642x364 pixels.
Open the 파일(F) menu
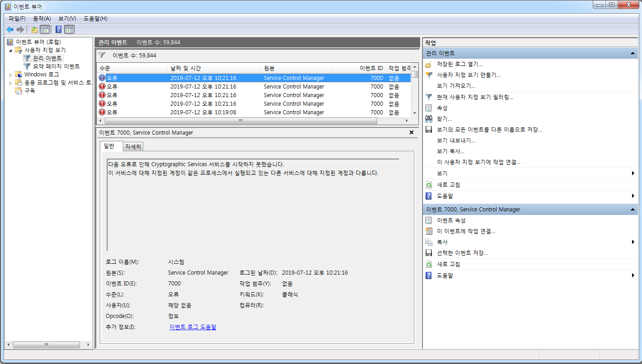point(17,19)
